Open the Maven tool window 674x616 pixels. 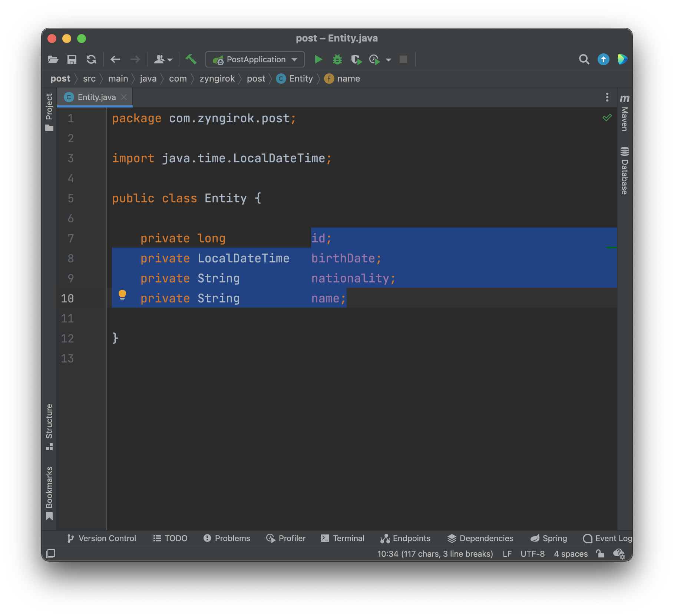coord(625,113)
